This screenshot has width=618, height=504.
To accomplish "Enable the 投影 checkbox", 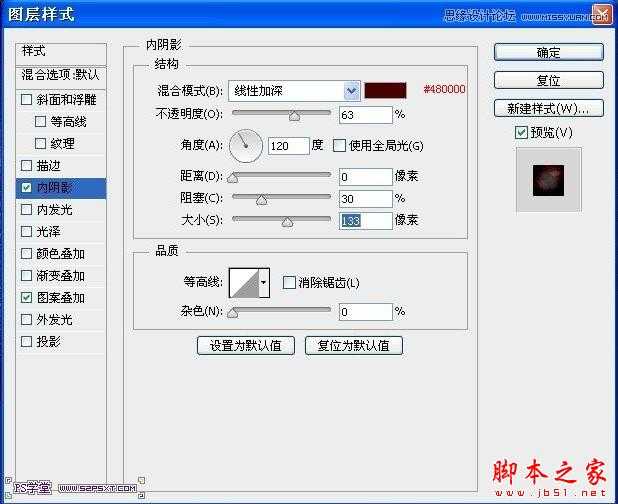I will point(26,341).
